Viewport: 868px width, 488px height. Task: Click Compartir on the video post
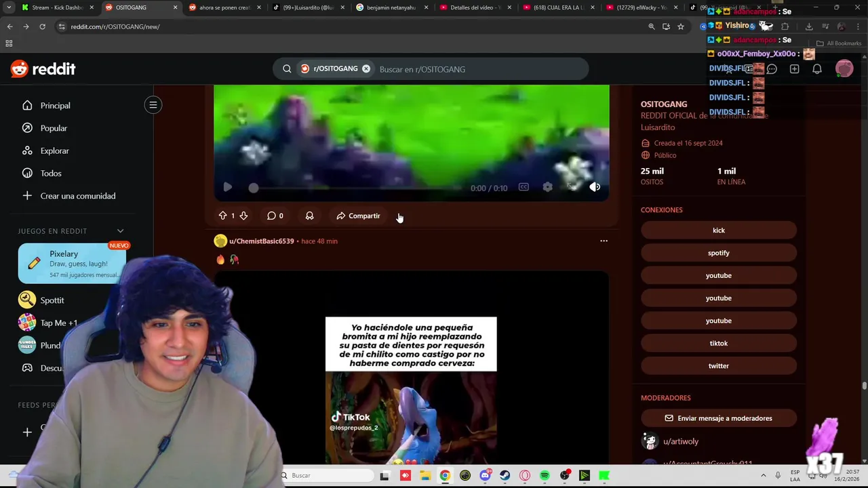tap(358, 216)
